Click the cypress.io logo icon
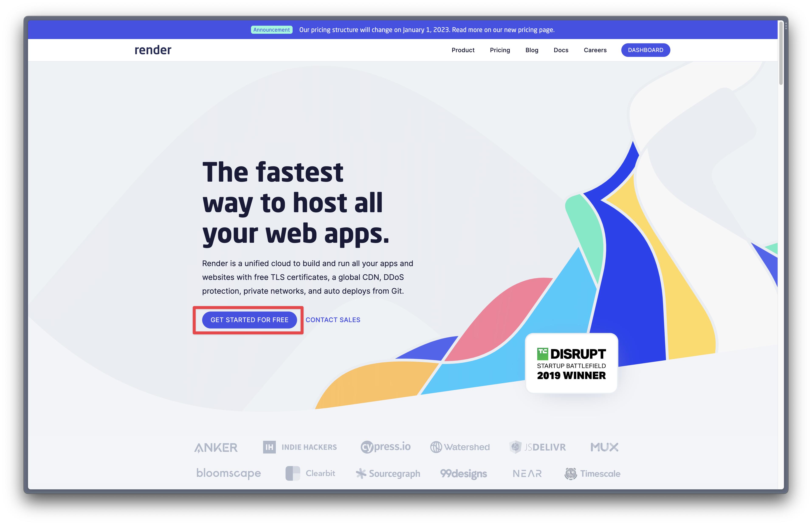The width and height of the screenshot is (812, 525). [385, 446]
